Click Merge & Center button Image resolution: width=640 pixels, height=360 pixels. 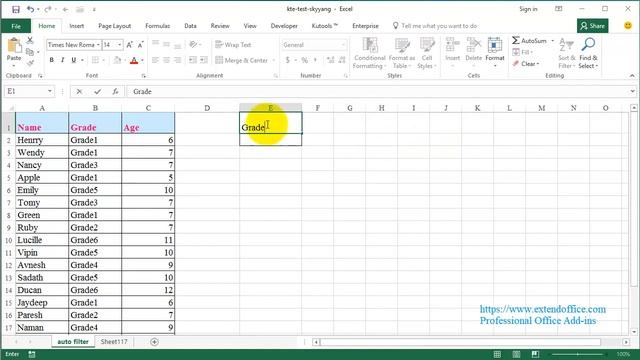coord(241,60)
